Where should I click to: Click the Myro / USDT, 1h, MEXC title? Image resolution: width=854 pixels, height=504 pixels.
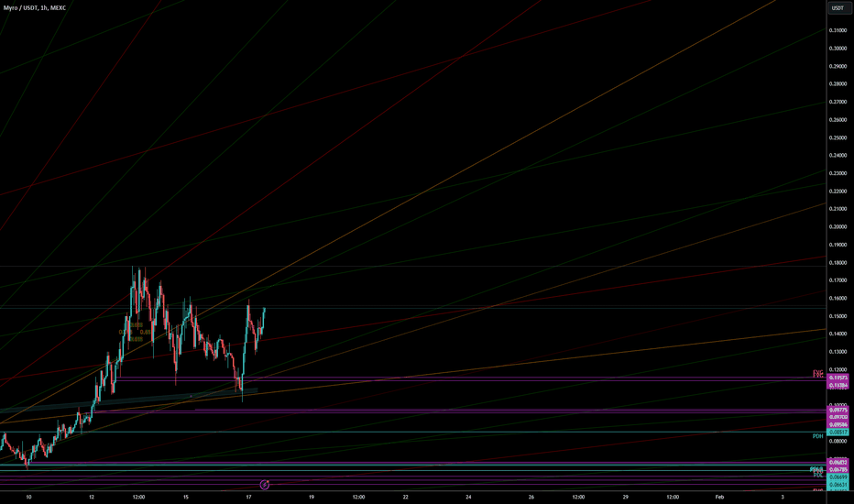[35, 8]
